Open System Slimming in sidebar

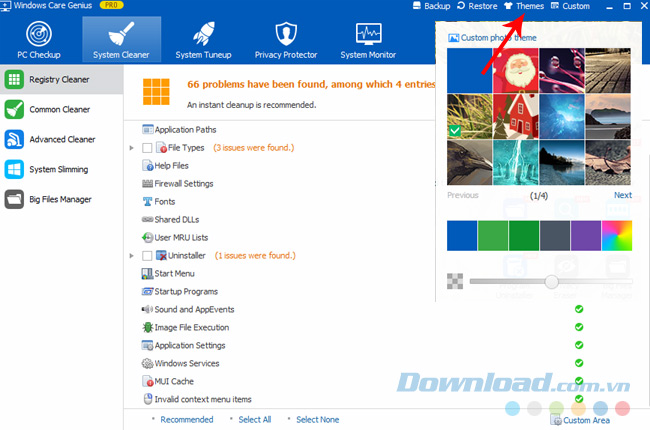[x=61, y=169]
